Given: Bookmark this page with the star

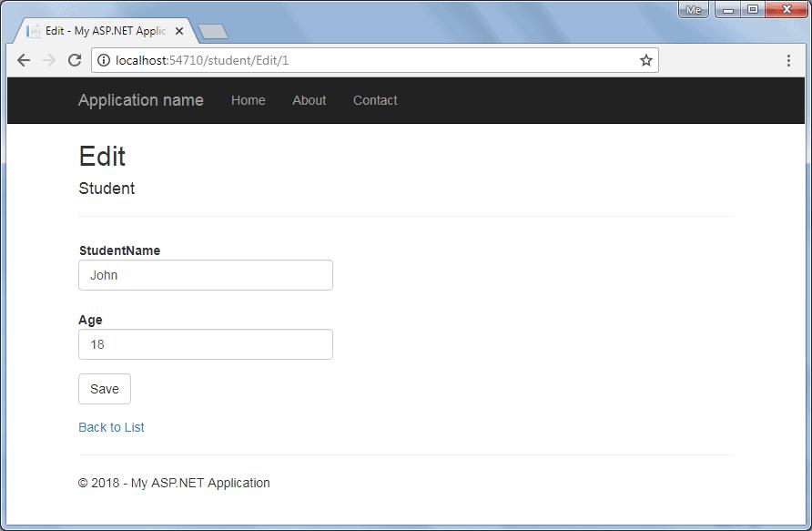Looking at the screenshot, I should click(645, 61).
